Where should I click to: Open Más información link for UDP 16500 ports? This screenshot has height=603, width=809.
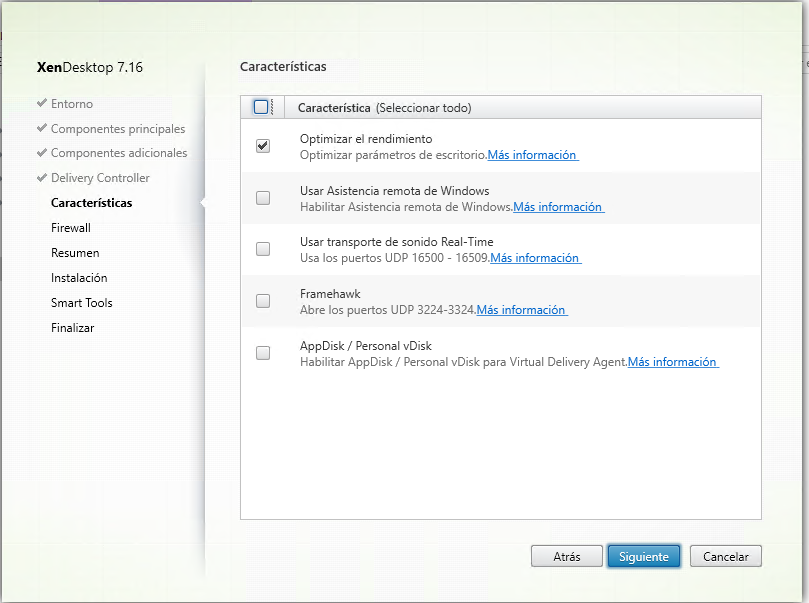tap(535, 258)
